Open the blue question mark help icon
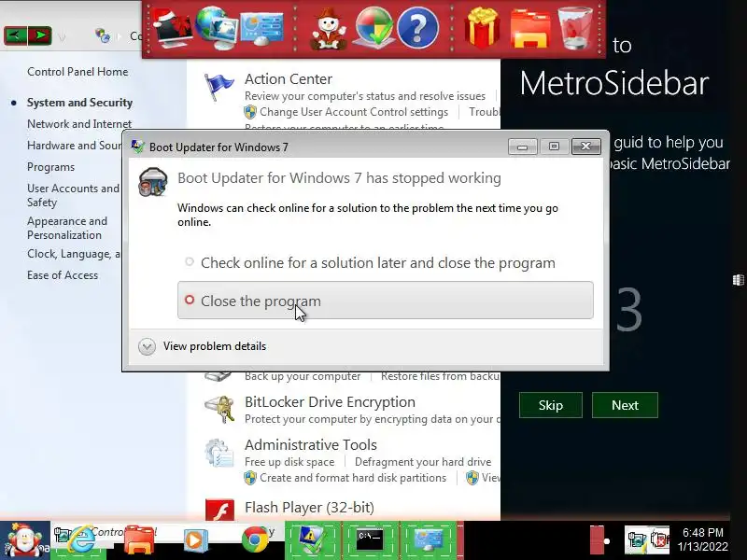The image size is (747, 560). pyautogui.click(x=417, y=28)
